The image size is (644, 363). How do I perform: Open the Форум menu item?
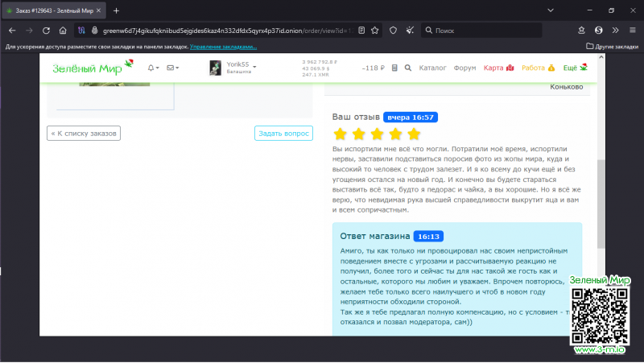[x=464, y=68]
